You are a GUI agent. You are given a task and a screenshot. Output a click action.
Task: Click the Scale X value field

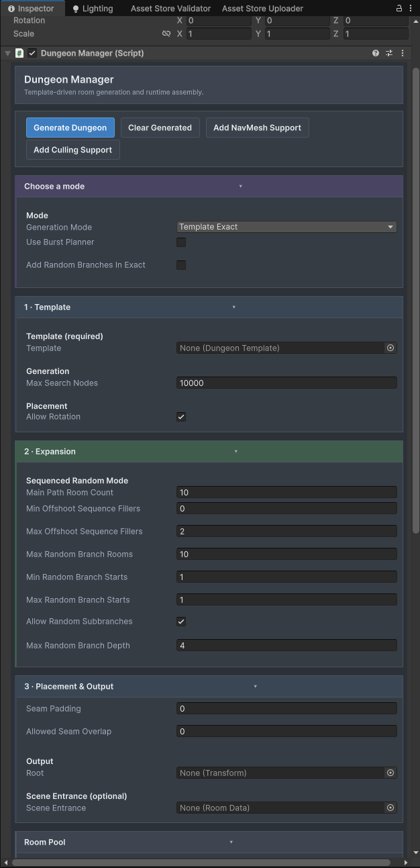pyautogui.click(x=218, y=34)
